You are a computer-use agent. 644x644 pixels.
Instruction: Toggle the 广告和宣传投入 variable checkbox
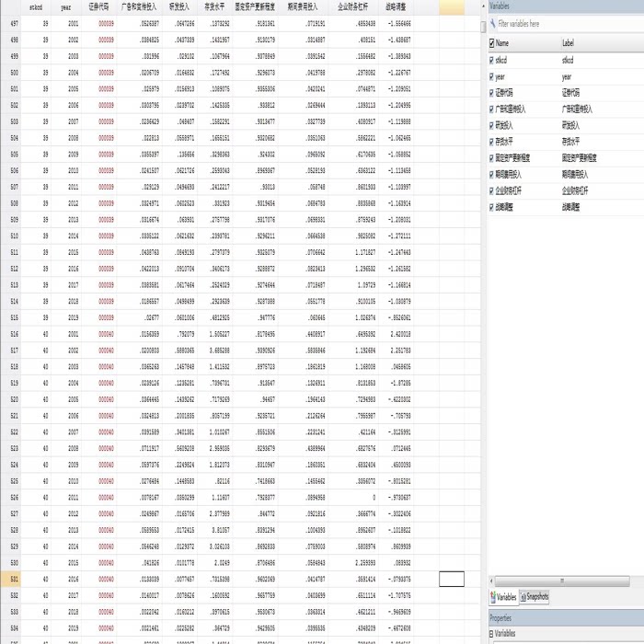(491, 109)
